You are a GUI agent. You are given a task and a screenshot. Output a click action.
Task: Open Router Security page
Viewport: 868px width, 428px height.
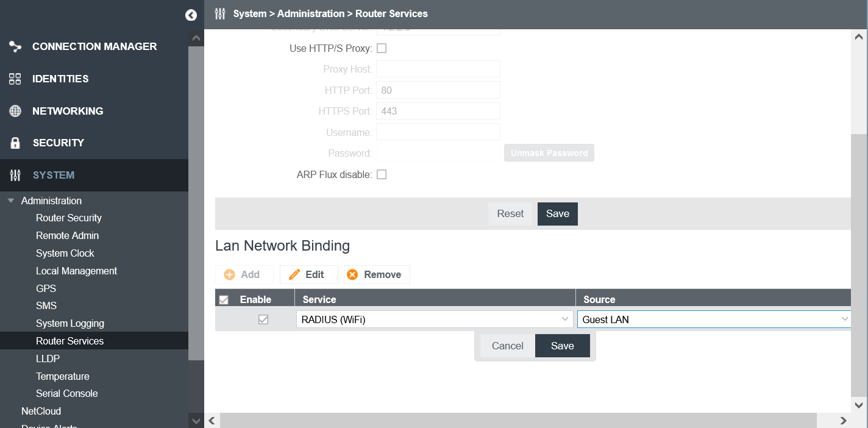pyautogui.click(x=69, y=218)
